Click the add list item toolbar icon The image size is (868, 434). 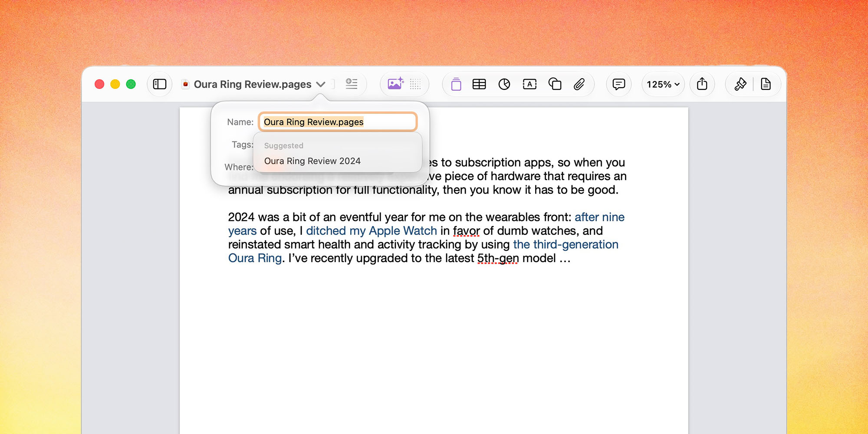[352, 84]
